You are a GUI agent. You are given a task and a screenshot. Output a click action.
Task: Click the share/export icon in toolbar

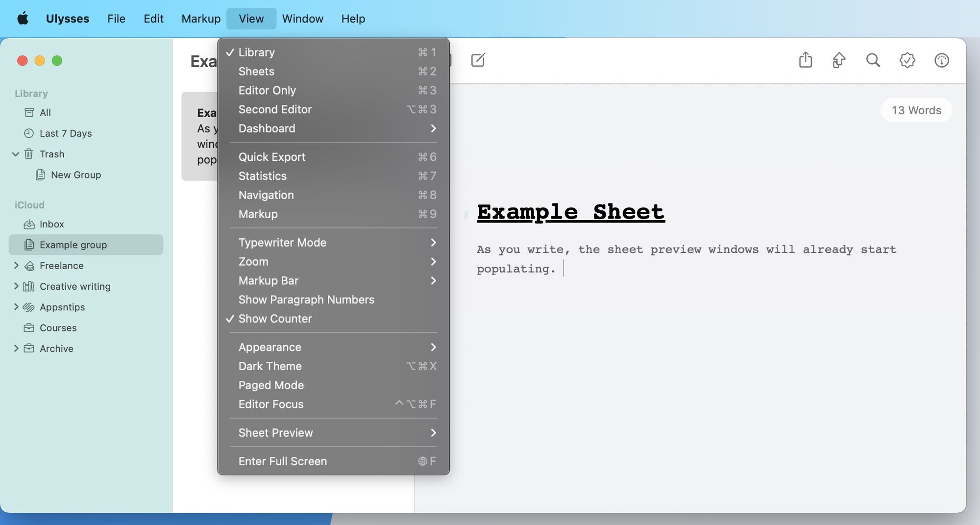point(806,60)
